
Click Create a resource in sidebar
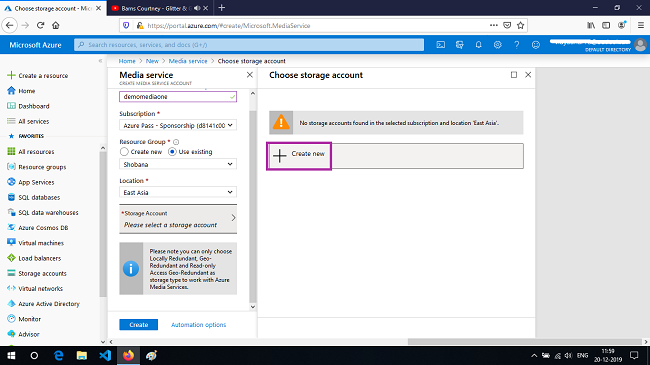coord(43,75)
